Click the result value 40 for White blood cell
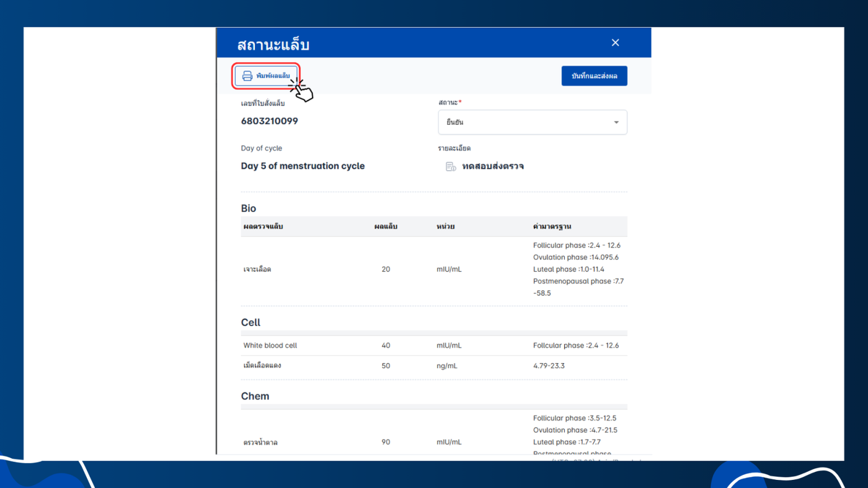Viewport: 868px width, 488px height. [386, 345]
